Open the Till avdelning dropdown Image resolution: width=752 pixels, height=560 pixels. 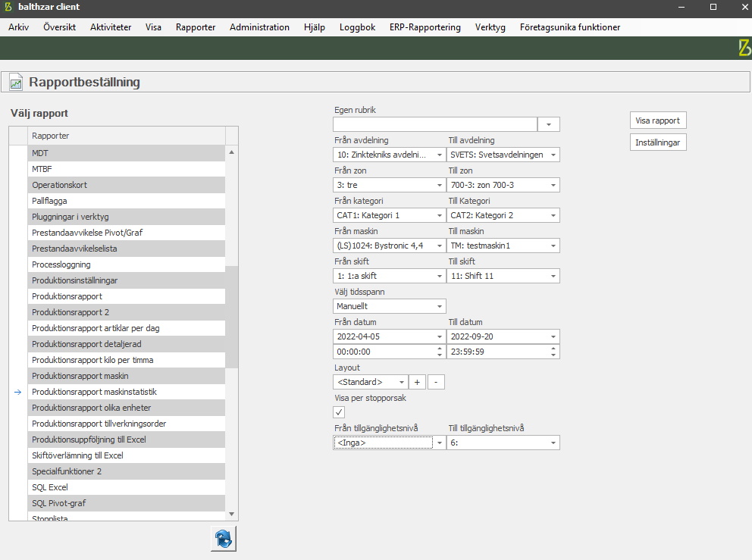553,155
